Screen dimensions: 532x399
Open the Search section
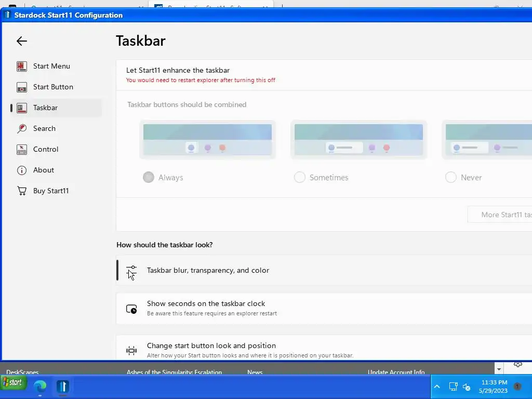click(56, 129)
